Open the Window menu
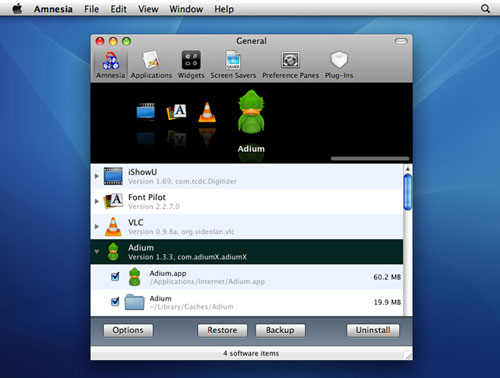 [186, 9]
